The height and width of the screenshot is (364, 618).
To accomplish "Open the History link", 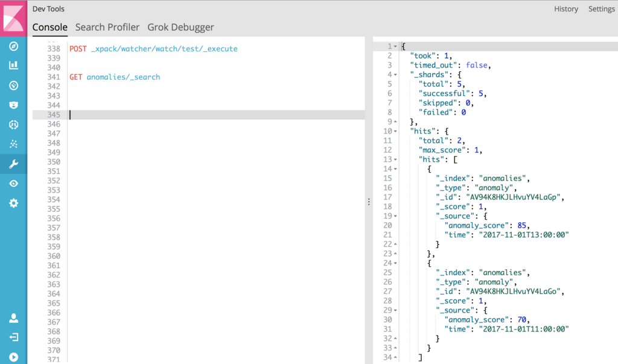I will pyautogui.click(x=566, y=8).
